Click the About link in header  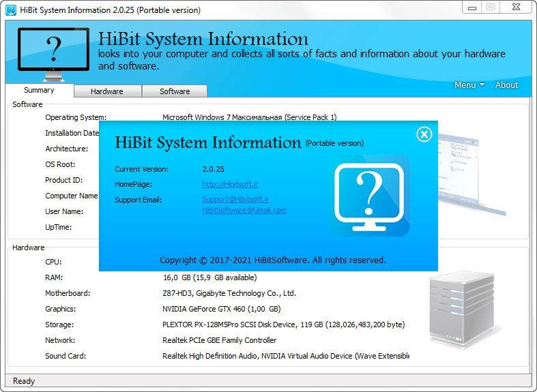pyautogui.click(x=506, y=85)
